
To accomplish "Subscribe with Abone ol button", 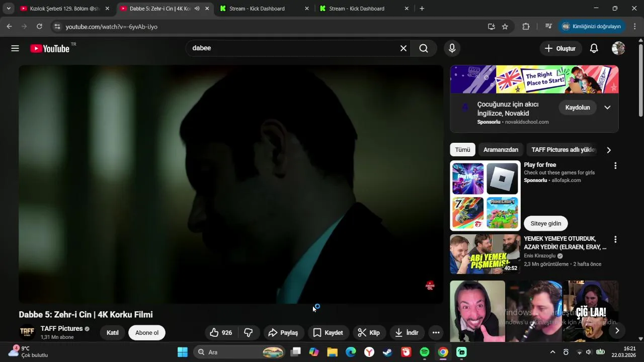I will click(147, 333).
